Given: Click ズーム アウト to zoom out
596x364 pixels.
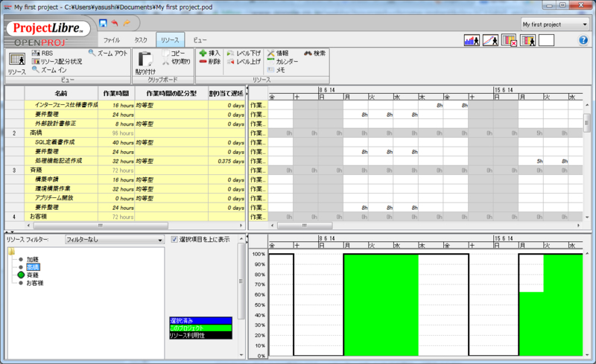Looking at the screenshot, I should [108, 53].
